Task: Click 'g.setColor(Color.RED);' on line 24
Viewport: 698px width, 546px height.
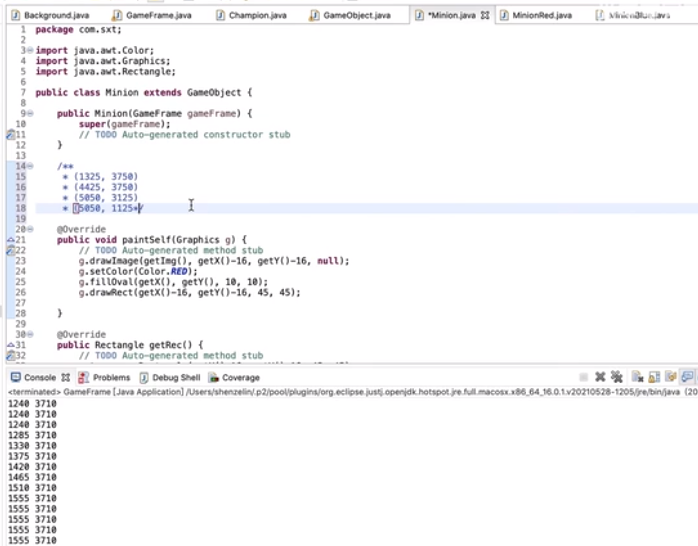Action: pos(138,271)
